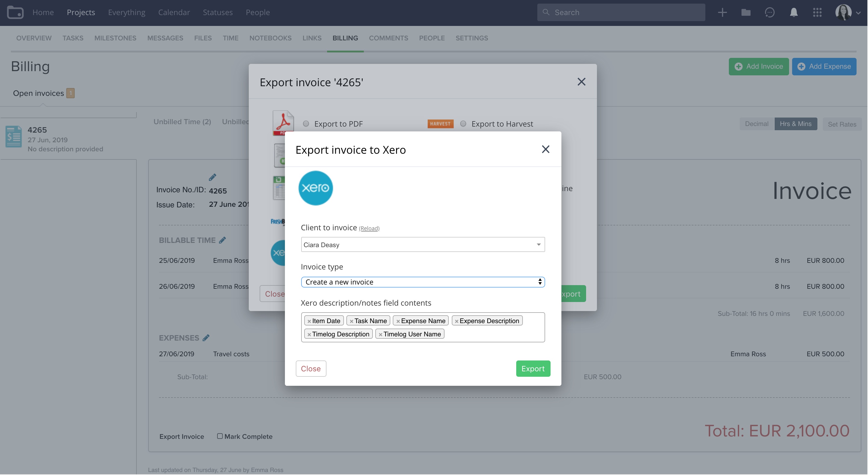
Task: Open the chat bubble icon
Action: coord(770,12)
